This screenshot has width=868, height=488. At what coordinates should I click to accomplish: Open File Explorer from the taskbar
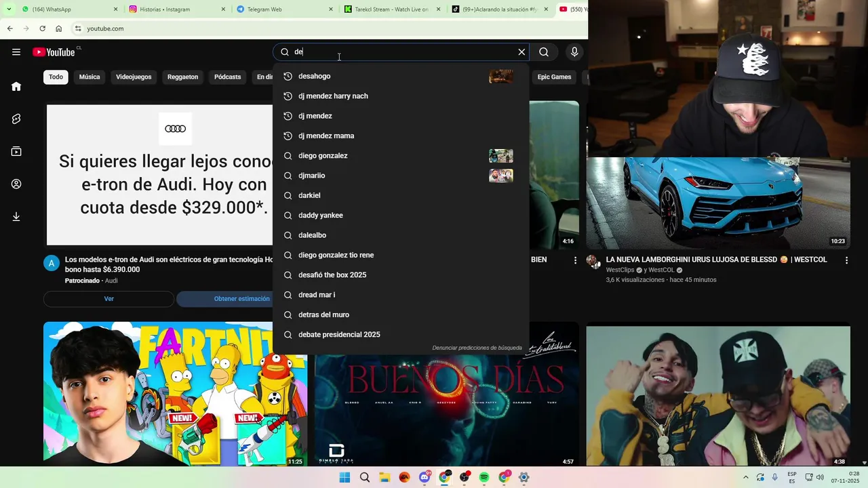pyautogui.click(x=384, y=477)
